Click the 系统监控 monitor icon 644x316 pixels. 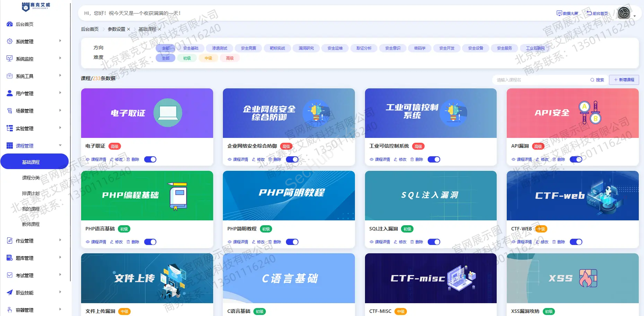[x=10, y=59]
